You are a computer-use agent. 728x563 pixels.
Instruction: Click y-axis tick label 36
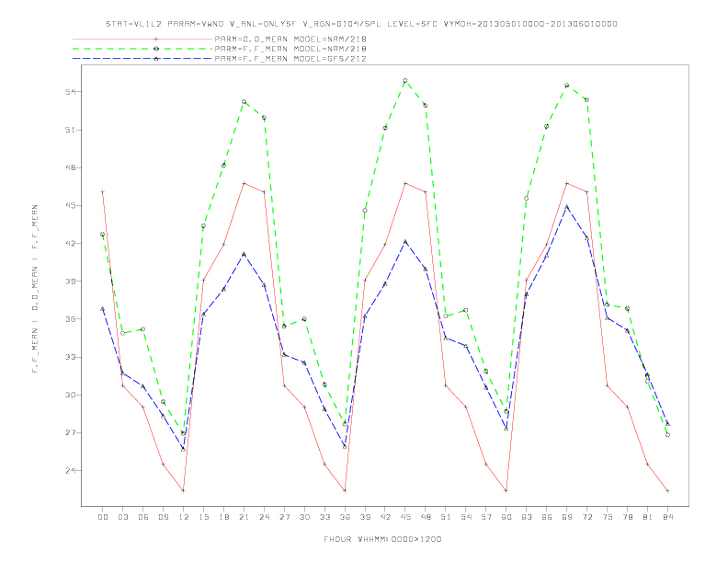(70, 319)
